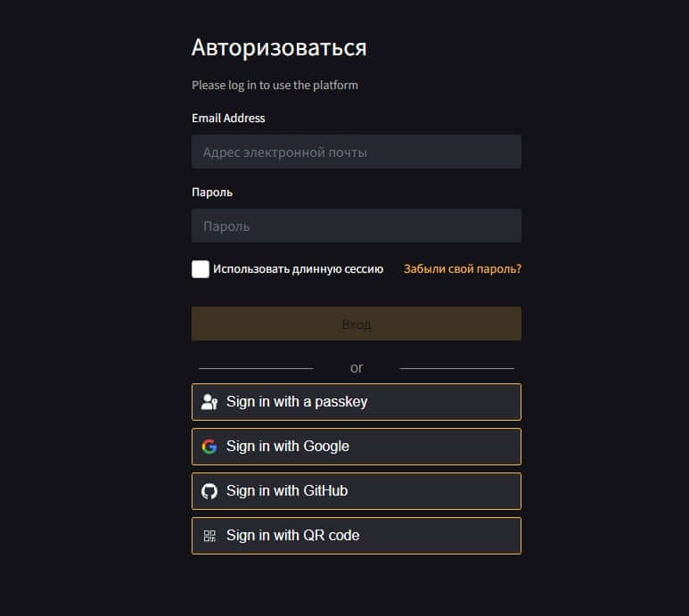Click the 'Email Address' field label
The image size is (689, 616).
228,118
